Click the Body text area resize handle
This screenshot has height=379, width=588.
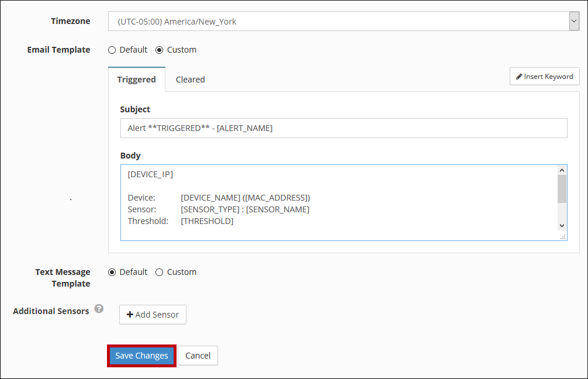tap(563, 236)
